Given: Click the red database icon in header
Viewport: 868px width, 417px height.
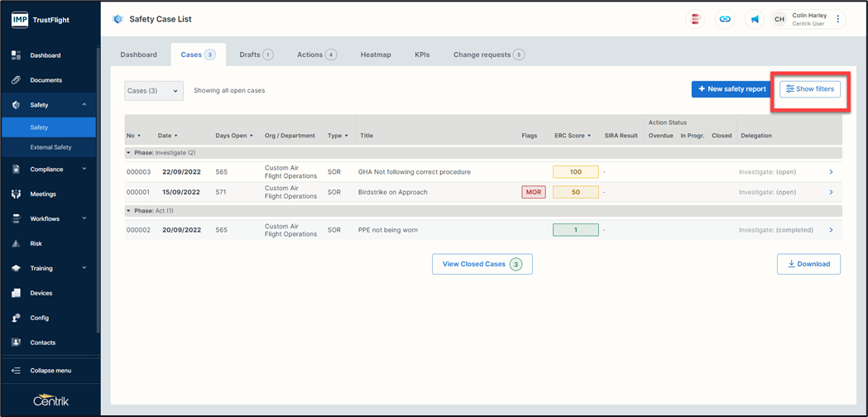Looking at the screenshot, I should pos(696,19).
